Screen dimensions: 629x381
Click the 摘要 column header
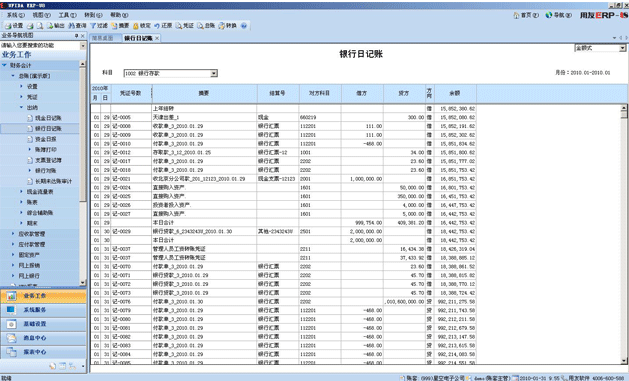[x=204, y=93]
